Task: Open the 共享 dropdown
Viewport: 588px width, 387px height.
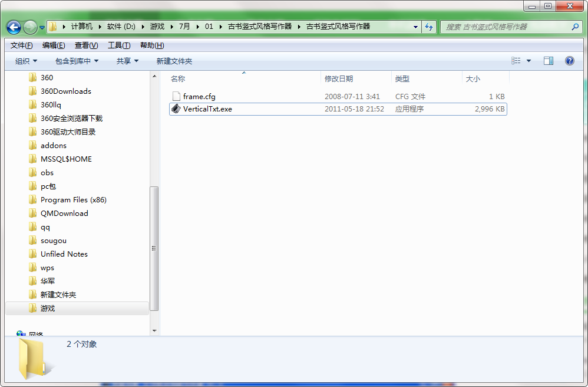Action: (x=127, y=61)
